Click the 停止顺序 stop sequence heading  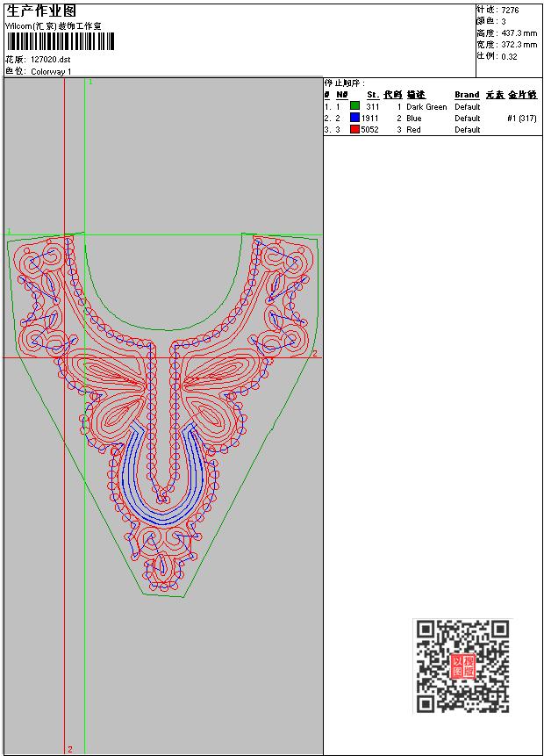[x=345, y=83]
